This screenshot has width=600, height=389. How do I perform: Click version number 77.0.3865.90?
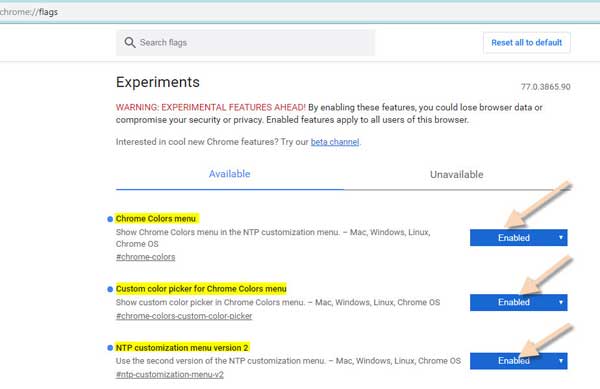(x=545, y=87)
